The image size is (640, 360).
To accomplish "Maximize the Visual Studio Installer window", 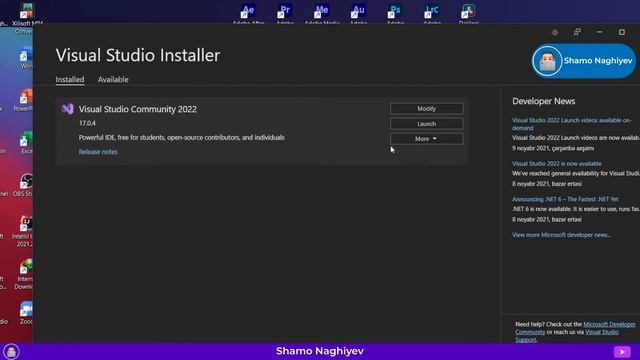I will coord(622,32).
